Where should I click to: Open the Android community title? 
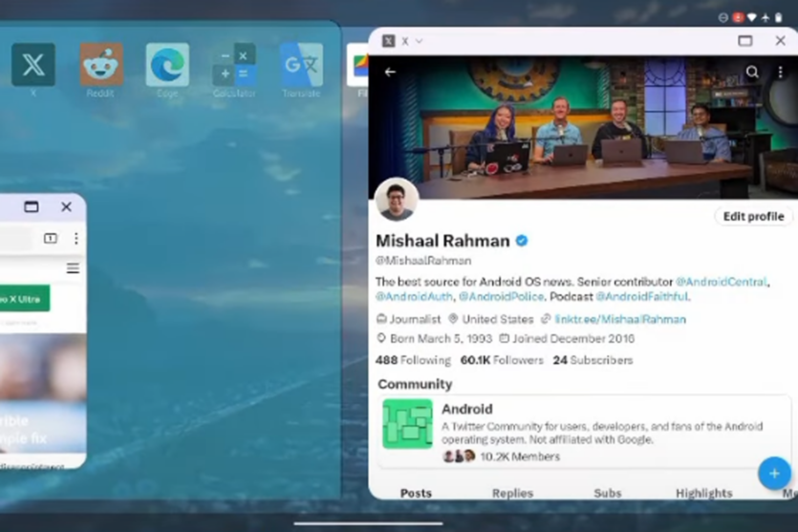point(467,409)
